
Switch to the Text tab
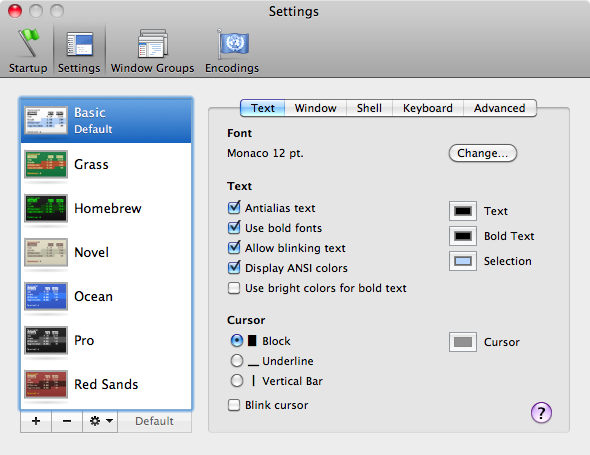[263, 108]
